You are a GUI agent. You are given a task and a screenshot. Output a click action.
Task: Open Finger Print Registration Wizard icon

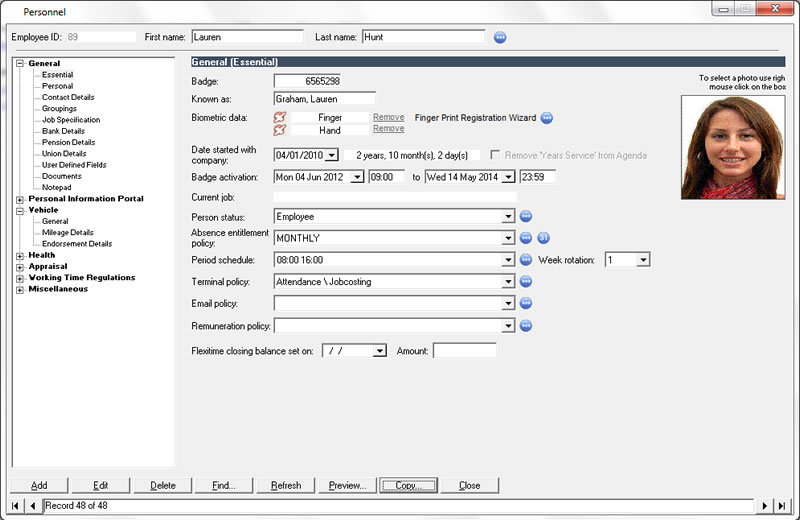coord(547,117)
